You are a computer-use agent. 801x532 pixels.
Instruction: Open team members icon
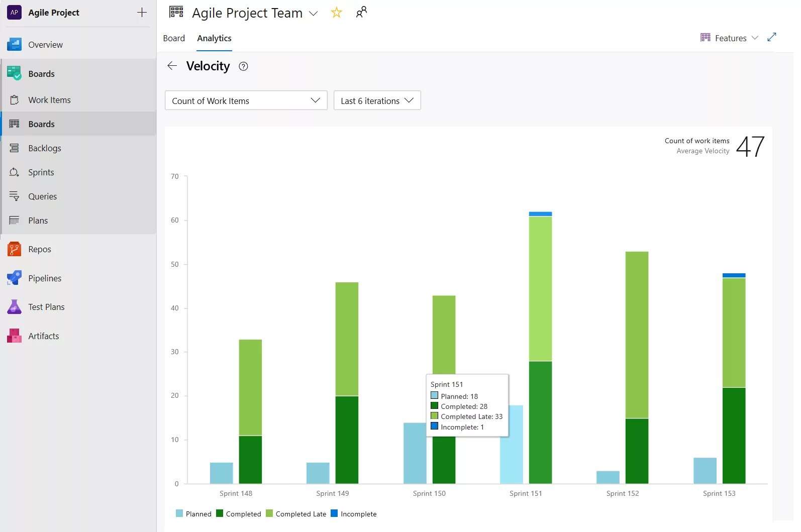pos(361,13)
